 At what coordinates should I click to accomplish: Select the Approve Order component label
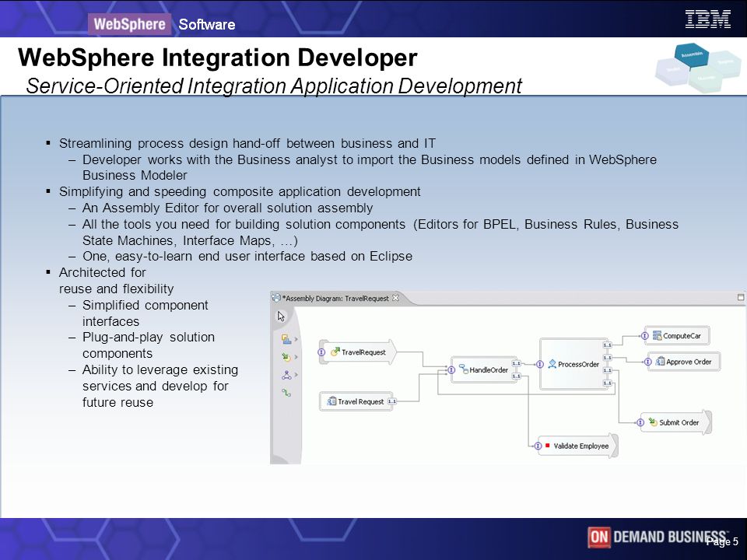click(689, 362)
